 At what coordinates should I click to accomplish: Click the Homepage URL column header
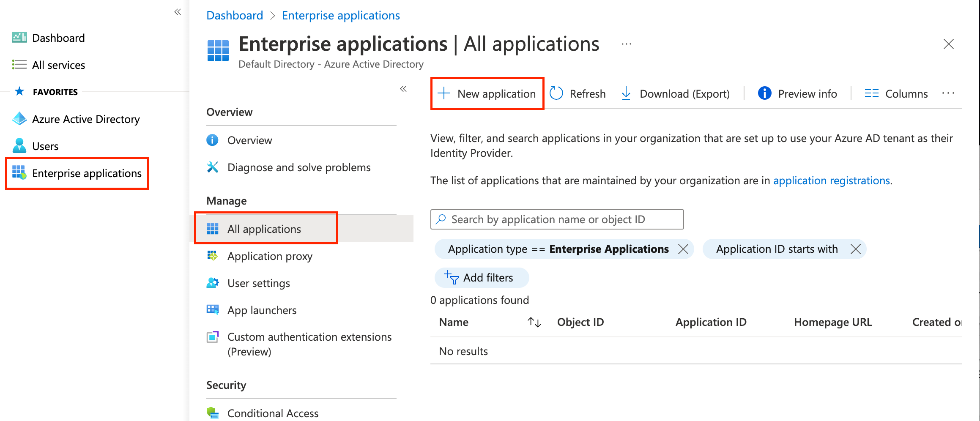pyautogui.click(x=833, y=322)
